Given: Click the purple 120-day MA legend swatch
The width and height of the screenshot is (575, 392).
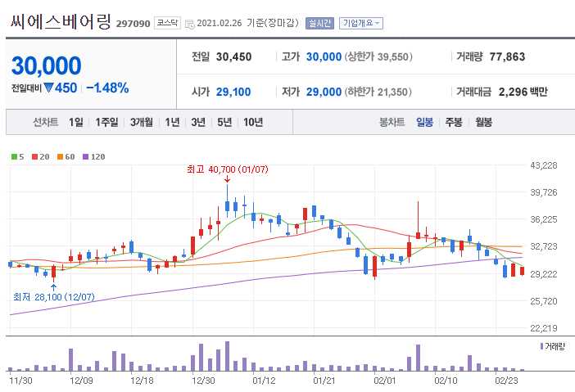Looking at the screenshot, I should pyautogui.click(x=86, y=157).
